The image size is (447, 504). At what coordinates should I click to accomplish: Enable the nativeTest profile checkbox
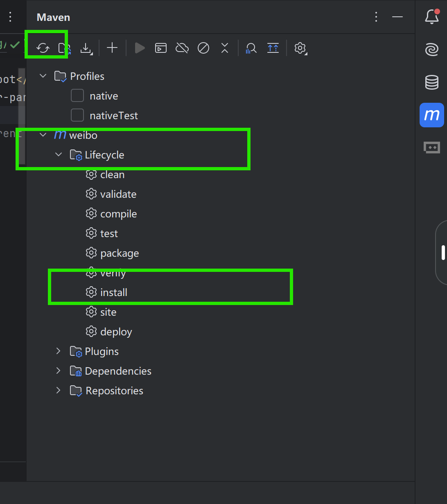pyautogui.click(x=77, y=115)
